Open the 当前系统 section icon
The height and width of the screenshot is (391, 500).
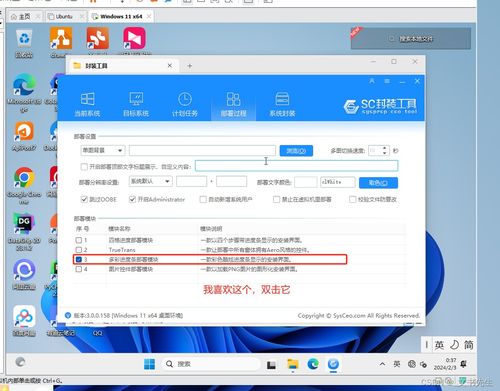tap(87, 99)
